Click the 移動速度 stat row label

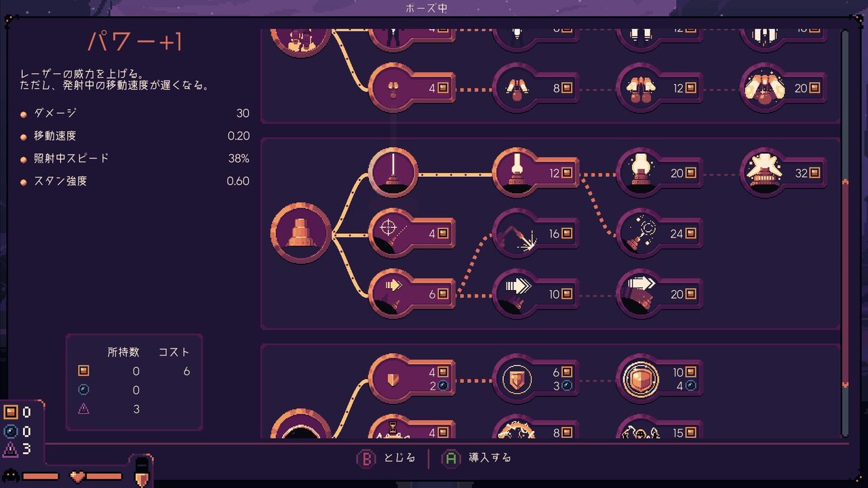[55, 136]
